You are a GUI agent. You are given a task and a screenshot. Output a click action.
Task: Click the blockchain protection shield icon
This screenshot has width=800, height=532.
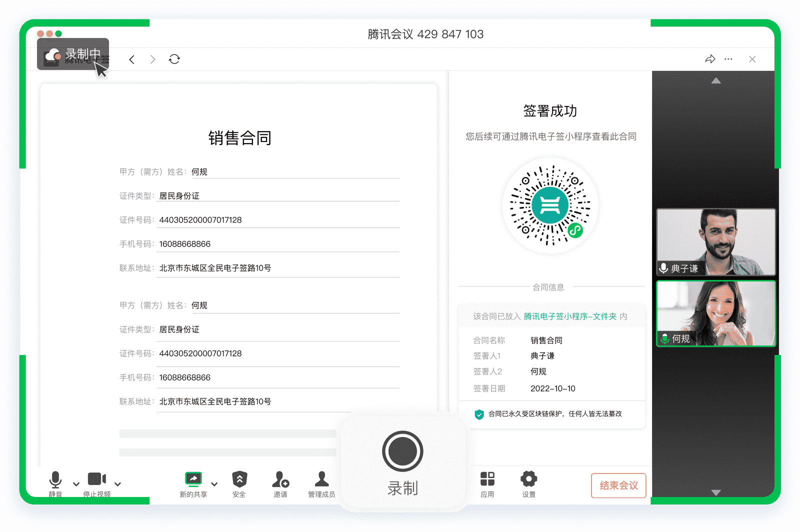tap(479, 414)
